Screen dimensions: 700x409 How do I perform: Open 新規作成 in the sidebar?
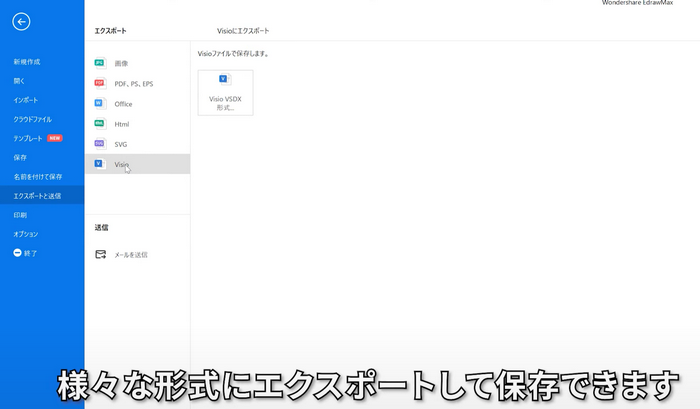27,62
